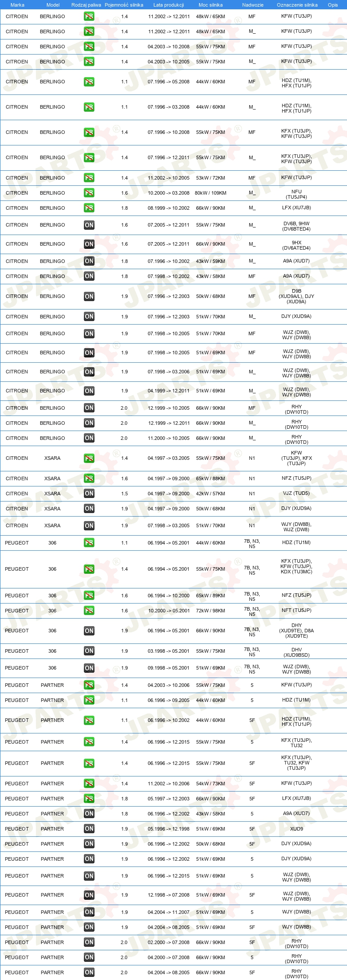
Task: Click diesel icon in Berlingo 2.0 11.2000->10.2005 row
Action: click(x=89, y=438)
